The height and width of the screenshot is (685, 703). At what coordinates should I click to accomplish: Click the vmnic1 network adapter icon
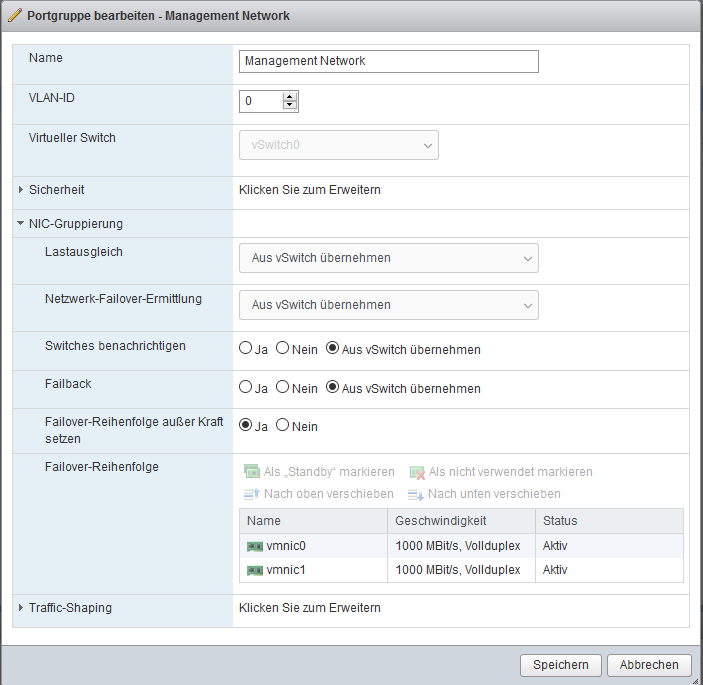tap(254, 570)
